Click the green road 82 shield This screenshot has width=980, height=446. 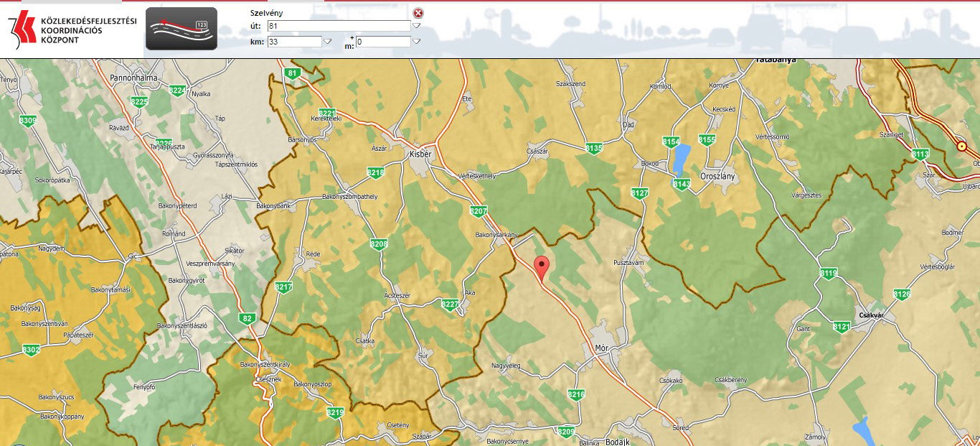(248, 318)
